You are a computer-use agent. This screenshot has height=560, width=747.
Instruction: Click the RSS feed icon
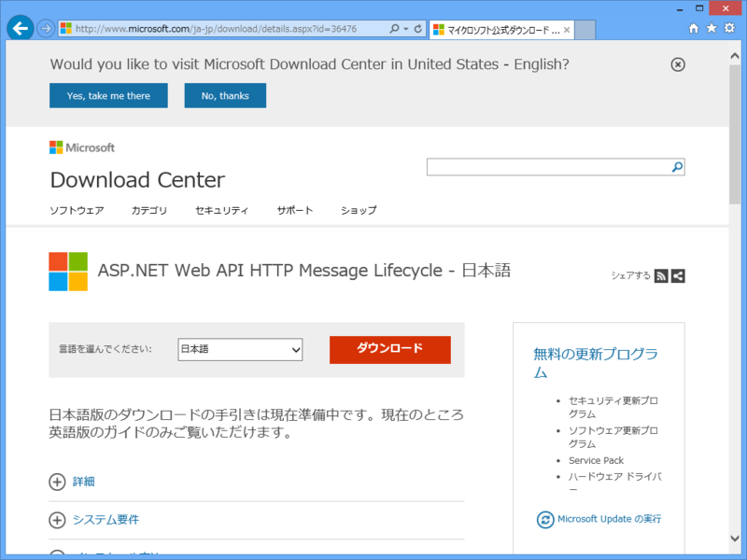point(661,275)
